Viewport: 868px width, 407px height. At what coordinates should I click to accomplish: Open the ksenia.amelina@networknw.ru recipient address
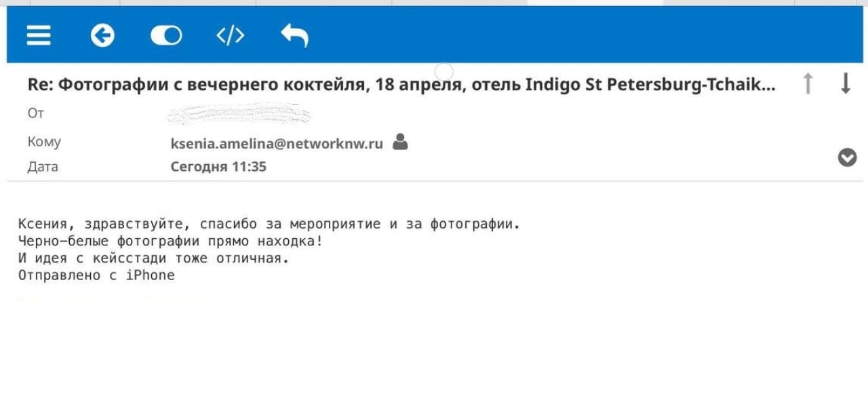click(277, 143)
